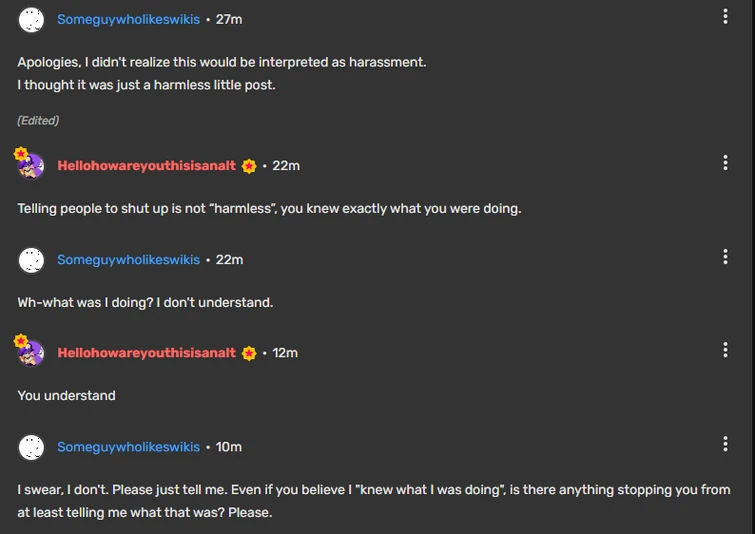Open three-dot menu on the 12m comment
Image resolution: width=755 pixels, height=534 pixels.
pyautogui.click(x=725, y=350)
